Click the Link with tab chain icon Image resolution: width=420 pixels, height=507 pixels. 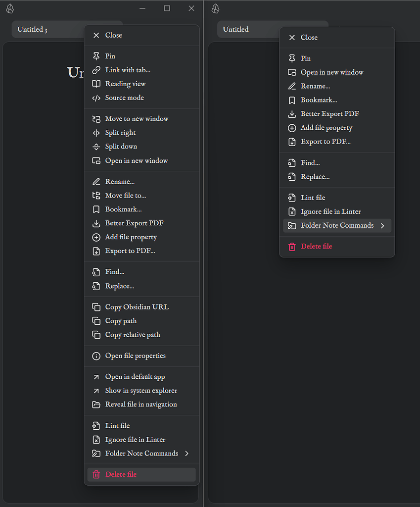pos(96,70)
